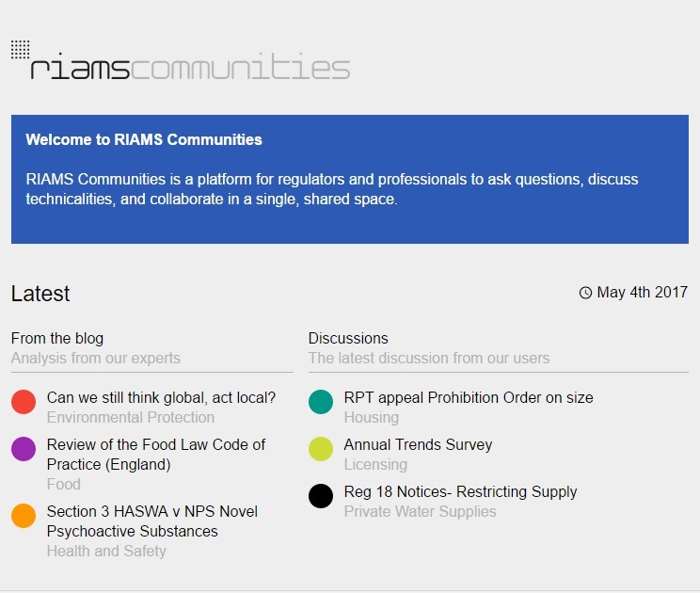Select the Health and Safety category label
Image resolution: width=700 pixels, height=593 pixels.
[x=106, y=551]
